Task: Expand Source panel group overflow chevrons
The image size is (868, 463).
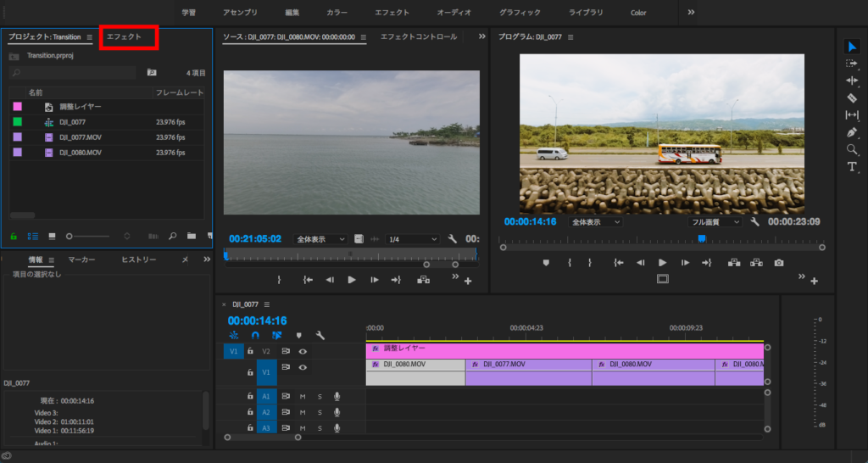Action: [481, 36]
